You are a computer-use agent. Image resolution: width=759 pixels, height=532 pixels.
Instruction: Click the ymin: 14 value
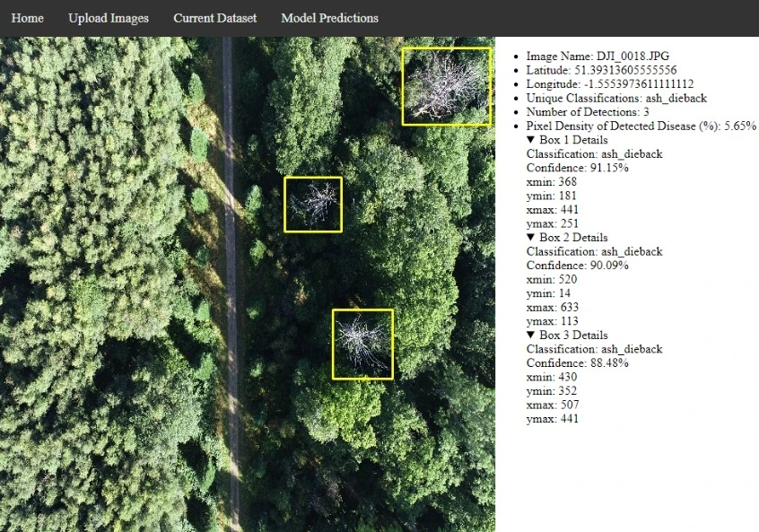[x=548, y=294]
